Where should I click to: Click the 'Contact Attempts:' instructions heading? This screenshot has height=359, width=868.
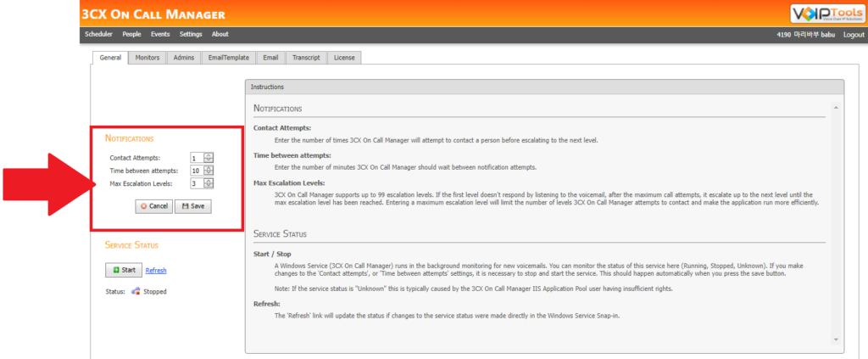pos(282,127)
